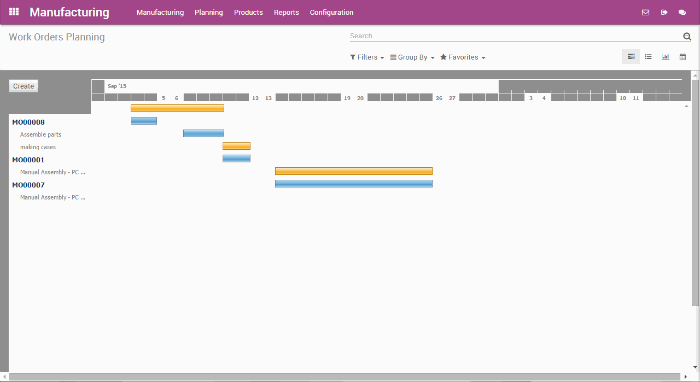Image resolution: width=700 pixels, height=382 pixels.
Task: Open the Filters dropdown
Action: click(x=367, y=57)
